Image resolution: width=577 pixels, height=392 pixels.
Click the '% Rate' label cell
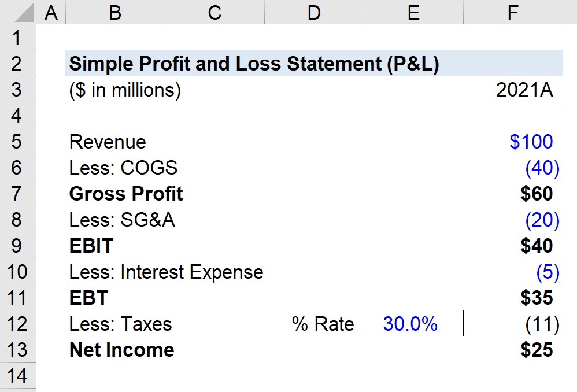pos(323,324)
